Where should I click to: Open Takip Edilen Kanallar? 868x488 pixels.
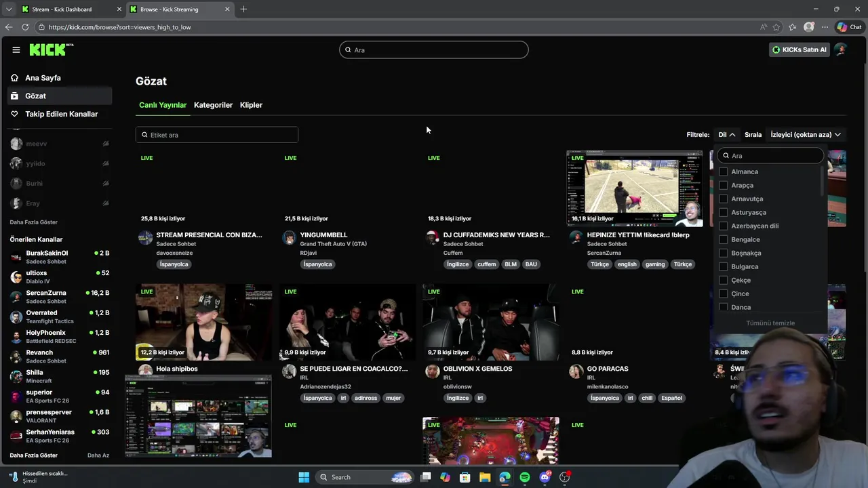[60, 114]
